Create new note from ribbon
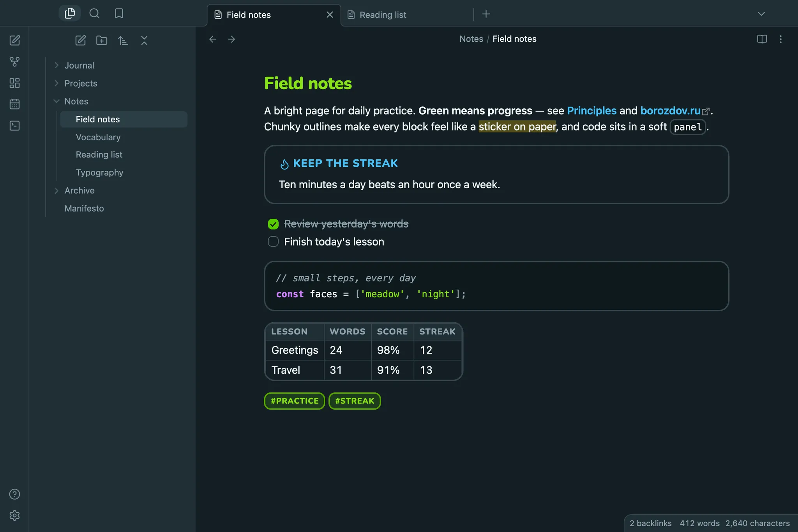The image size is (798, 532). pos(14,41)
